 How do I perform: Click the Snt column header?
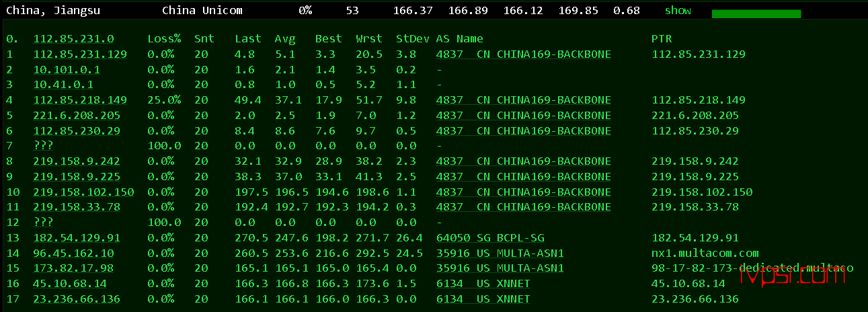coord(204,39)
